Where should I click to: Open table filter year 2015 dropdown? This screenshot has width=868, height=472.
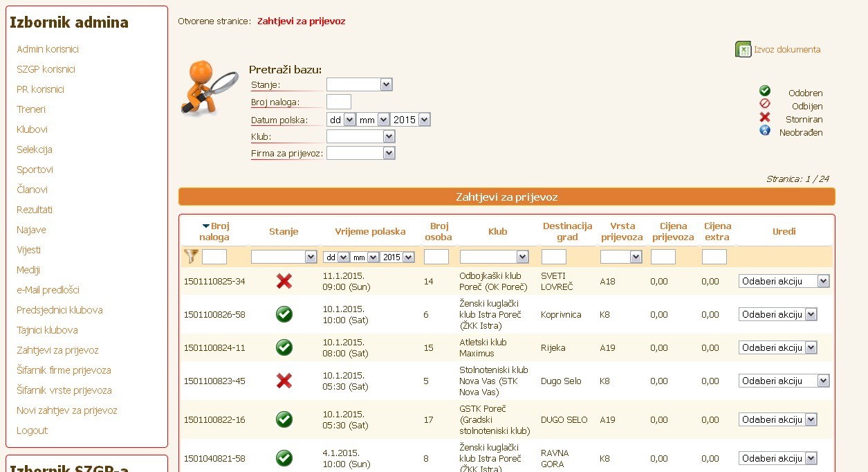click(398, 257)
